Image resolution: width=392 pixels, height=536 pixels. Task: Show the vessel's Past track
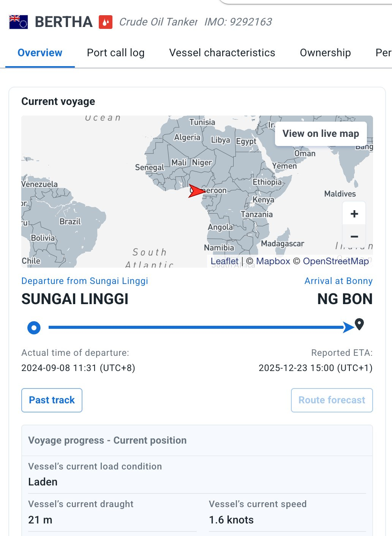52,400
